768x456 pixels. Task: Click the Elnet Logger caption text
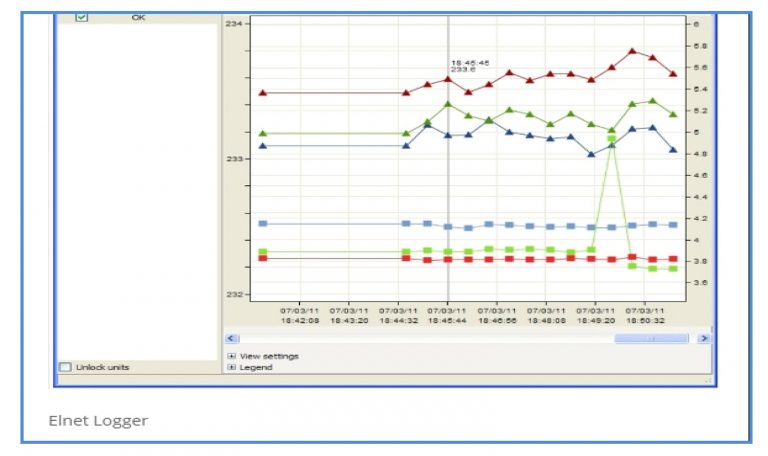coord(98,420)
